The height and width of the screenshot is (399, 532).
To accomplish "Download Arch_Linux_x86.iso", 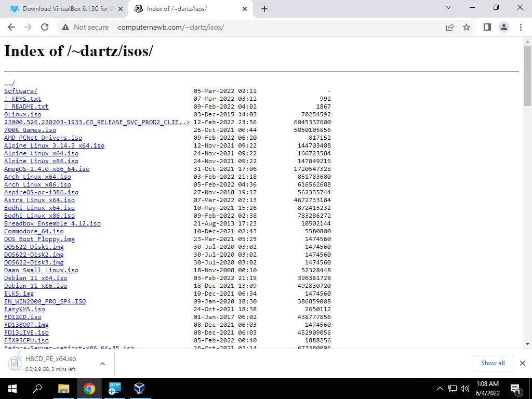I will click(x=37, y=184).
